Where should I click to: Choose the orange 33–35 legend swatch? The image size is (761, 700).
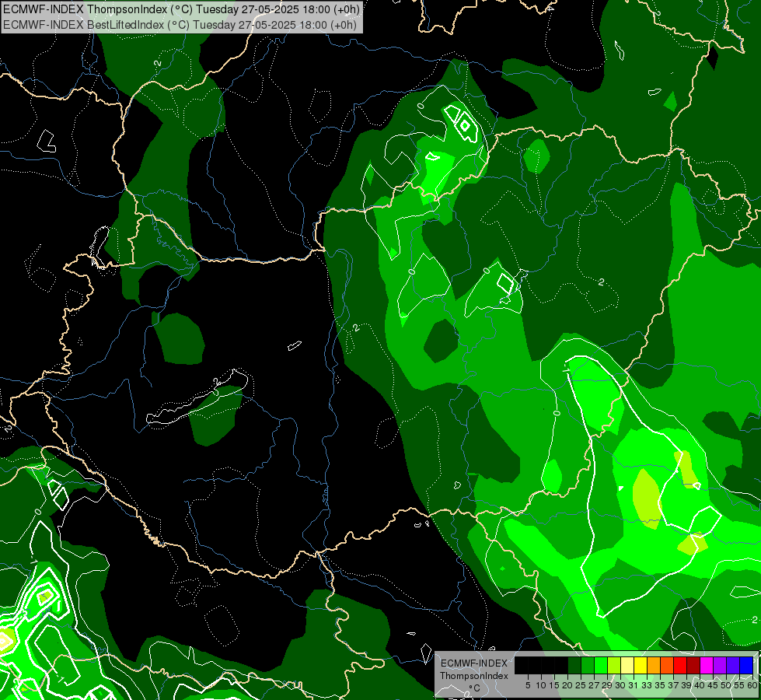point(653,665)
